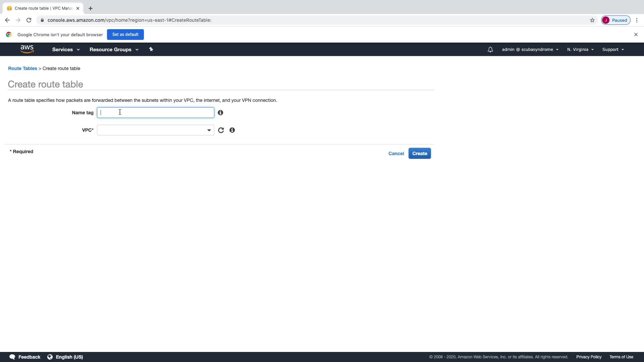Click info icon beside Name tag field
Screen dimensions: 644x362
(220, 113)
